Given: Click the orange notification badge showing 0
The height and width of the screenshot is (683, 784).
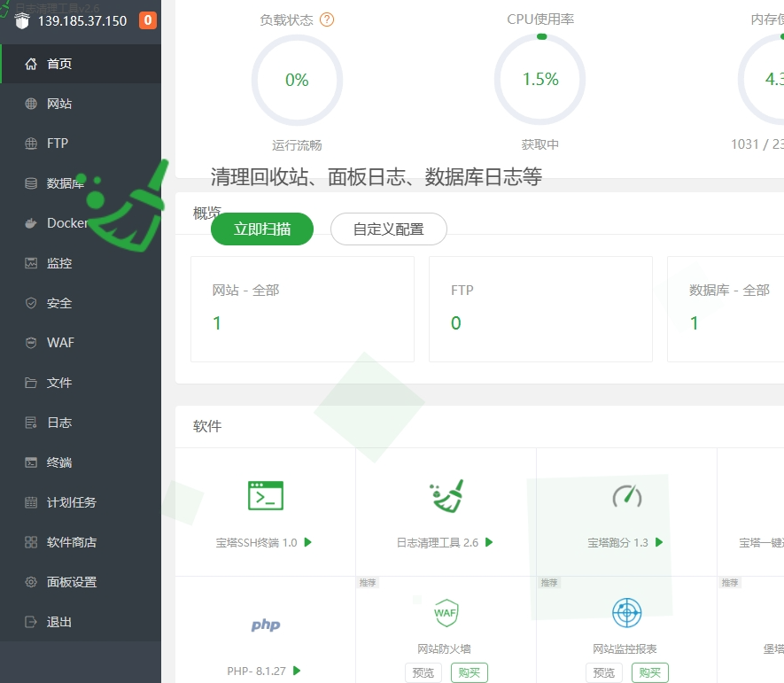Looking at the screenshot, I should pos(148,20).
